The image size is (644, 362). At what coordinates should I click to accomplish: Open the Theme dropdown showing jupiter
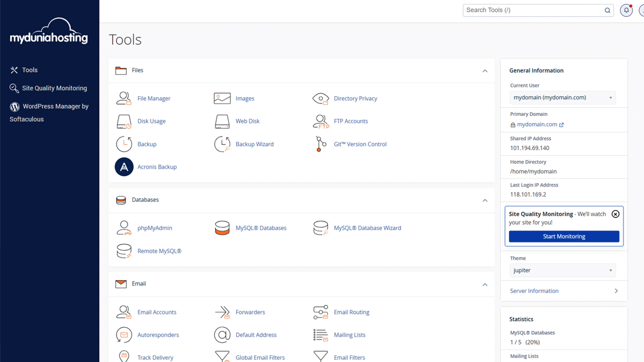(x=562, y=271)
